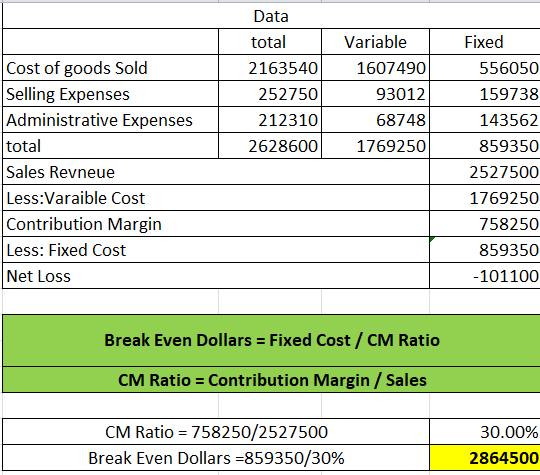
Task: Select cell with value 93012
Action: [375, 94]
